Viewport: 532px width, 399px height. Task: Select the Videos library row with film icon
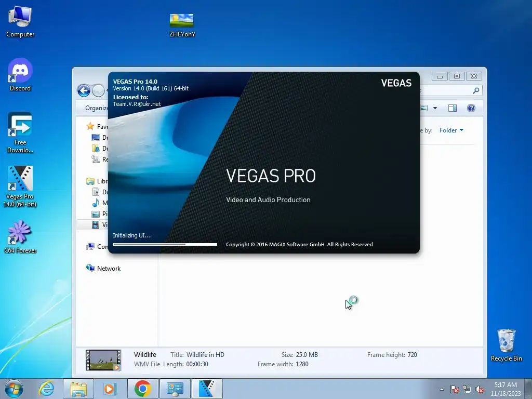click(92, 224)
